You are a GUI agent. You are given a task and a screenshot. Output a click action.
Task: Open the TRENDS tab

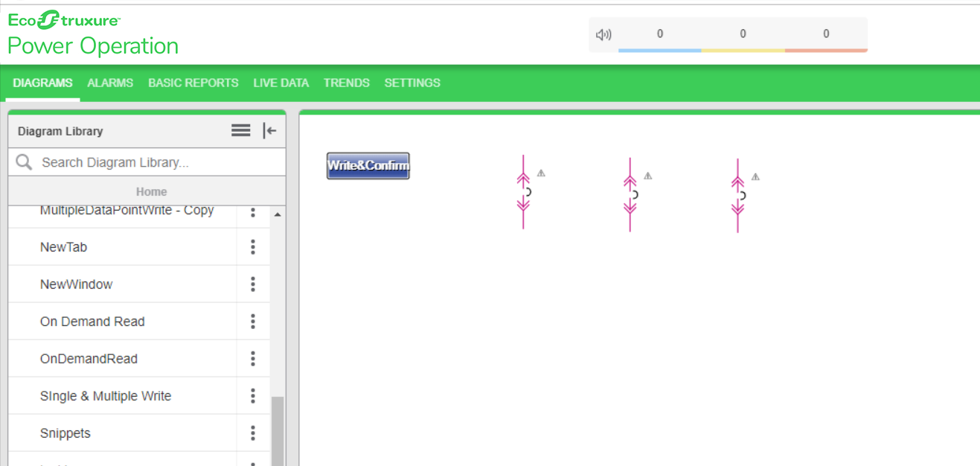[x=346, y=83]
